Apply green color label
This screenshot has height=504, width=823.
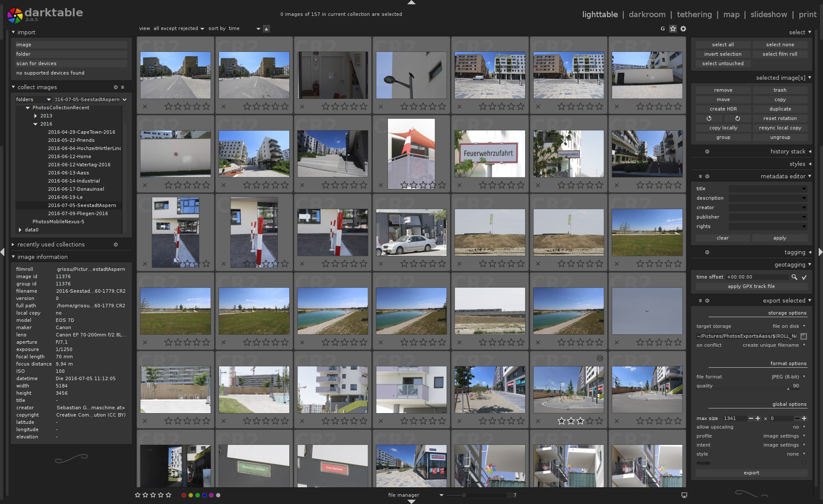[198, 495]
